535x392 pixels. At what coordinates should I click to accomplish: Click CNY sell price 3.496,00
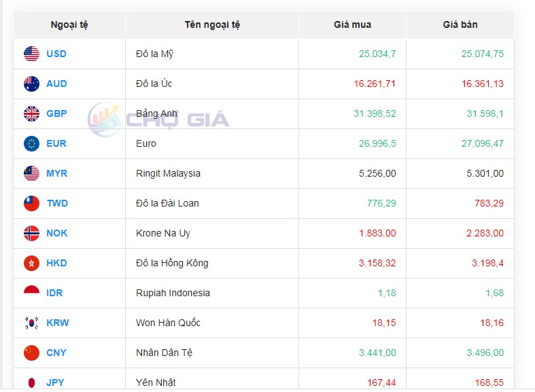click(x=485, y=353)
